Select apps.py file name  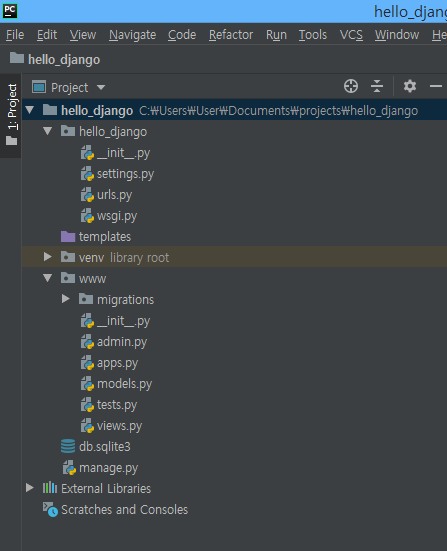(117, 363)
